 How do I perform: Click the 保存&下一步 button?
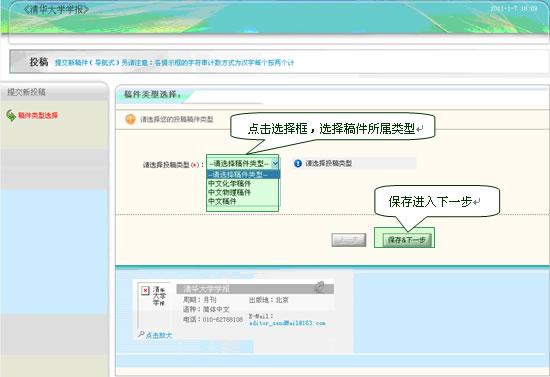click(407, 240)
